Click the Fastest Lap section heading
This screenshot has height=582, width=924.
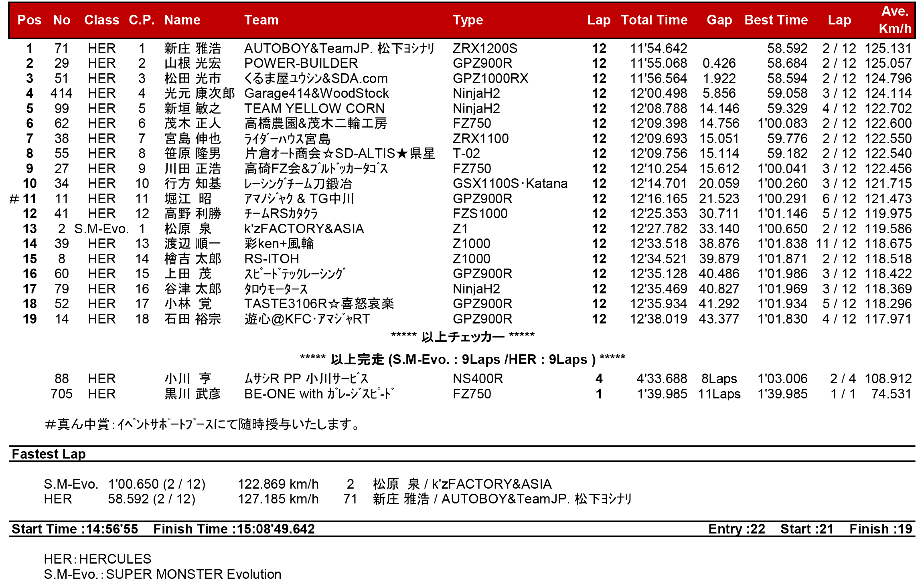coord(49,454)
